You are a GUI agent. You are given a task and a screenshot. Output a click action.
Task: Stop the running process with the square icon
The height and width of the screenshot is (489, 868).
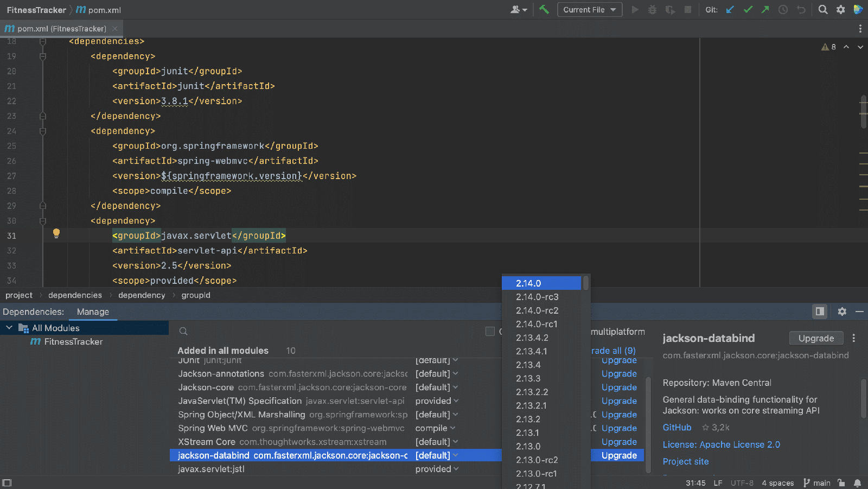coord(688,10)
